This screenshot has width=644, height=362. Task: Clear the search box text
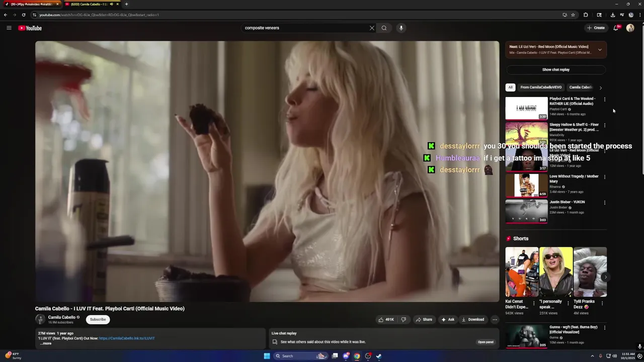point(372,28)
